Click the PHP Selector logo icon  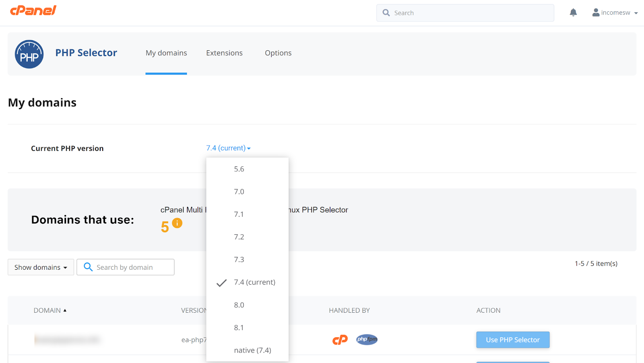tap(29, 54)
